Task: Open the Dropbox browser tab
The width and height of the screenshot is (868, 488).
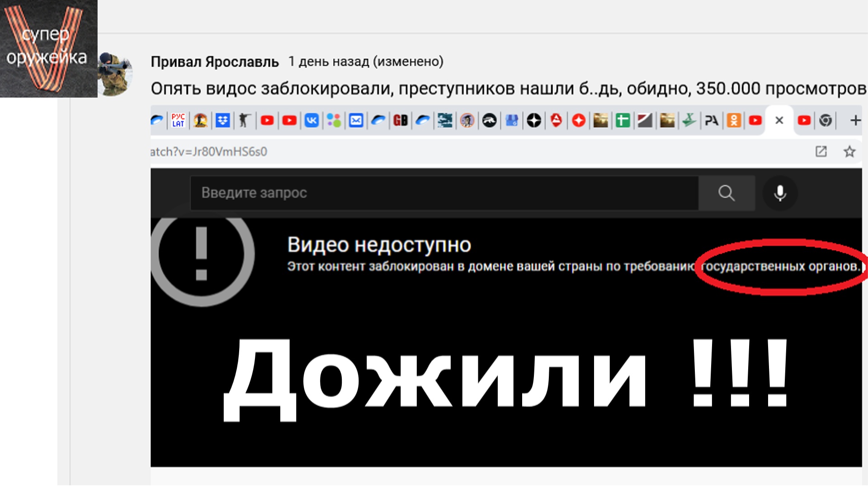Action: 222,121
